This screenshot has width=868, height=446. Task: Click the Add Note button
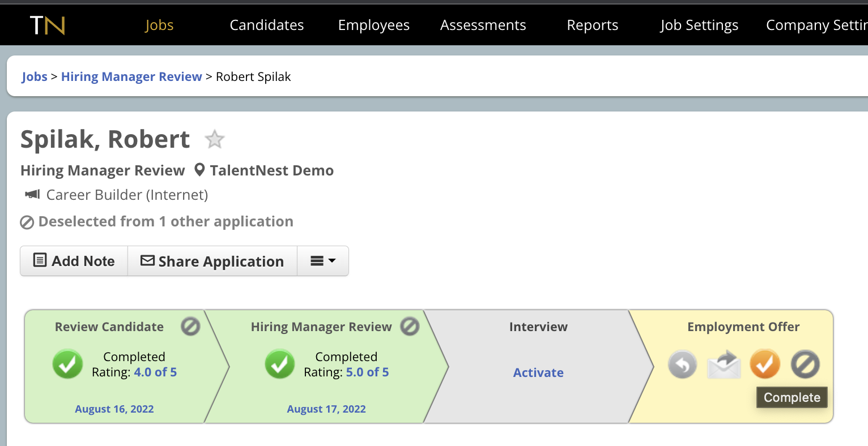74,261
